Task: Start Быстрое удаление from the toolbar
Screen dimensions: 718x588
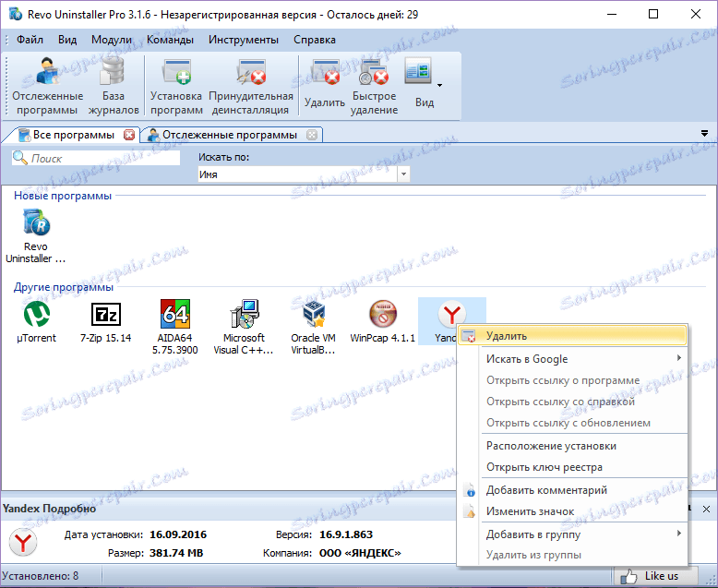Action: point(374,86)
